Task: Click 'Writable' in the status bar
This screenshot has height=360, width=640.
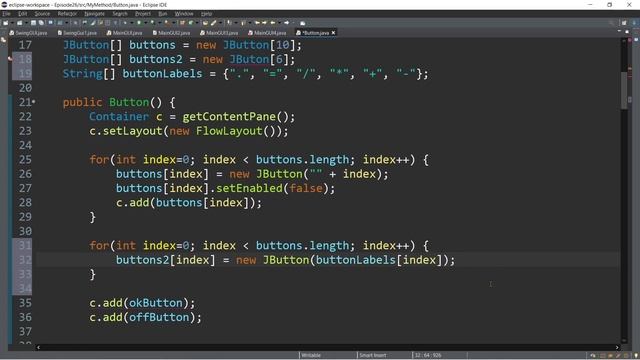Action: 311,355
